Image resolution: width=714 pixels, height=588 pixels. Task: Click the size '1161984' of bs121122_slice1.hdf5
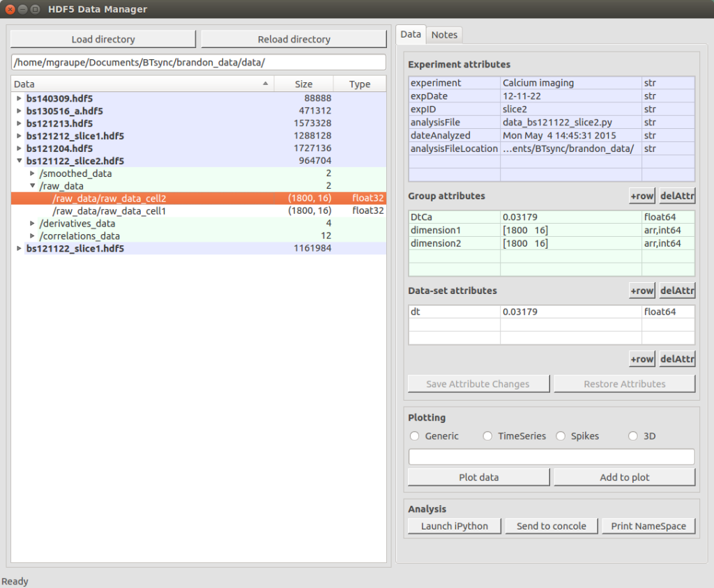312,249
